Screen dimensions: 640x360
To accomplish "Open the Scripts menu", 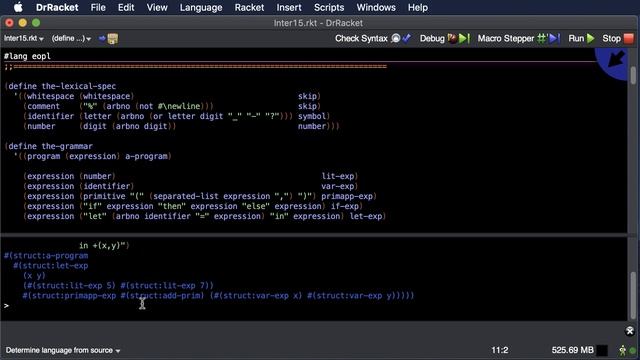I will [329, 7].
